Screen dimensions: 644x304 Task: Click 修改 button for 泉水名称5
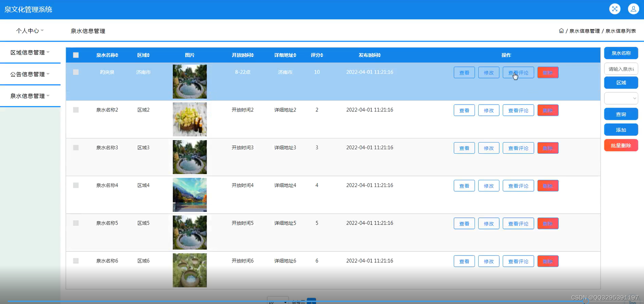pos(489,223)
